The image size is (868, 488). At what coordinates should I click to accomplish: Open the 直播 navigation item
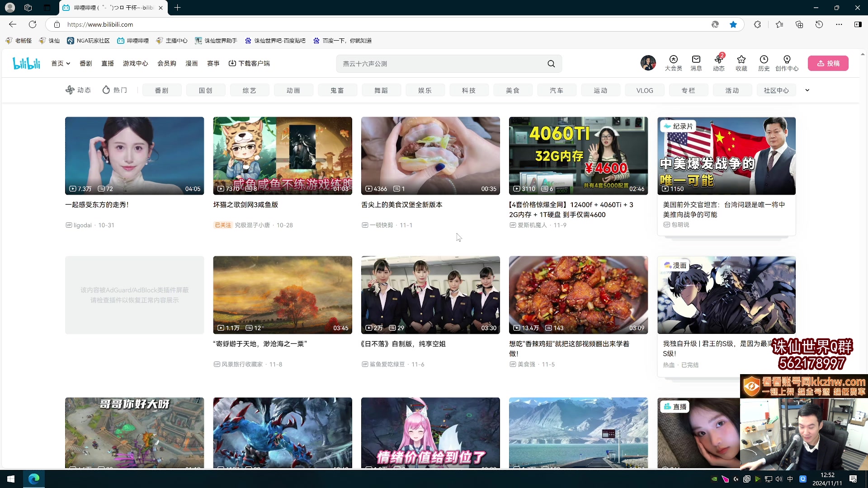point(107,63)
